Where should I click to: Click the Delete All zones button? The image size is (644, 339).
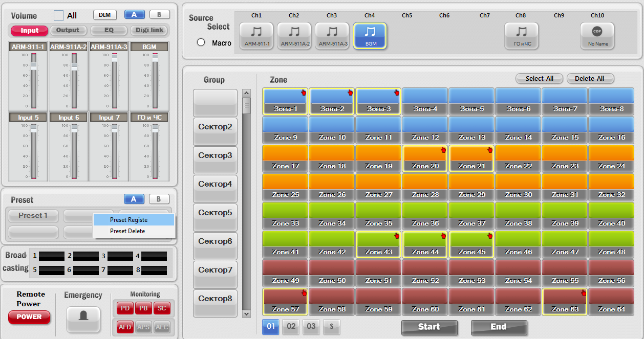coord(590,78)
